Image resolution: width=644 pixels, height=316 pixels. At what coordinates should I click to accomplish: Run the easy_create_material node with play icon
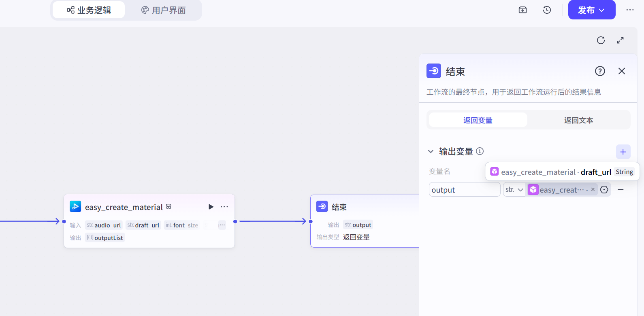(211, 207)
